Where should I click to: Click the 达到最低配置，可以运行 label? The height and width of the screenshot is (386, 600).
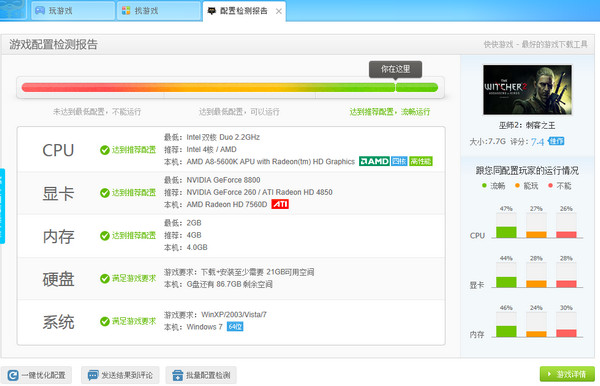(239, 112)
